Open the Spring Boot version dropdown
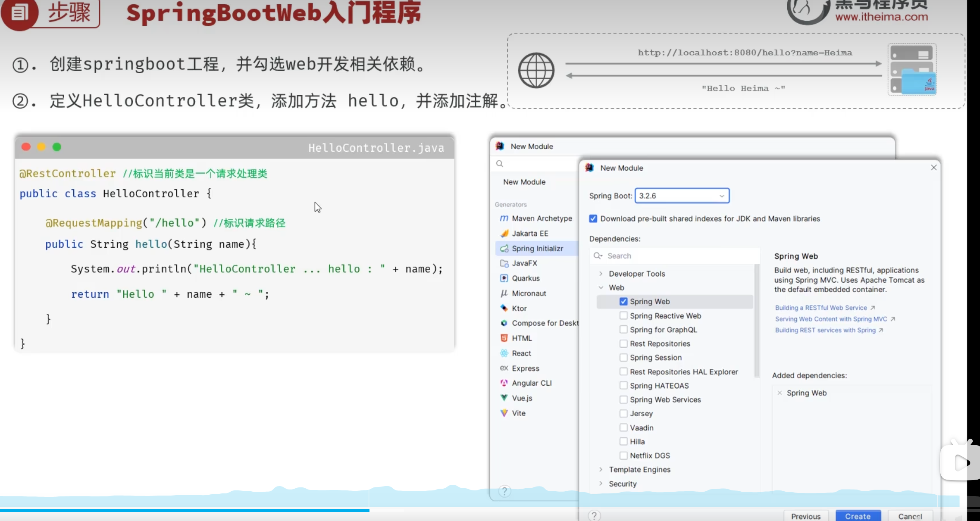This screenshot has height=521, width=980. click(682, 196)
